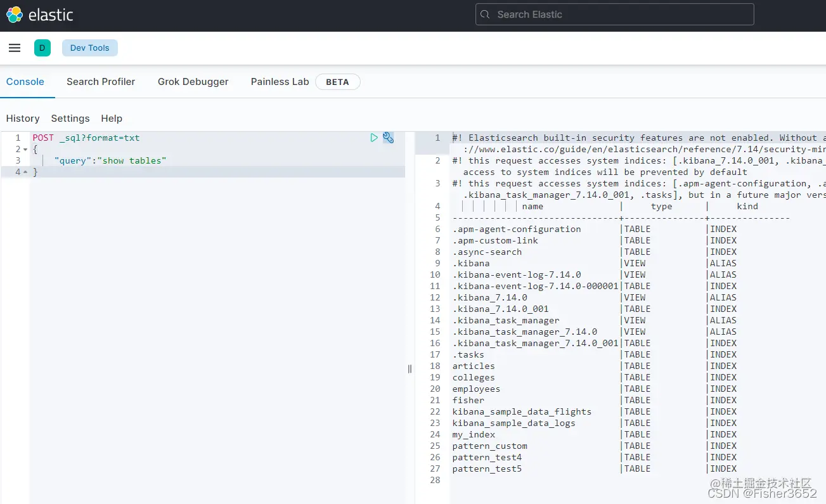Collapse the fold arrow on line 2
The height and width of the screenshot is (504, 826).
25,150
